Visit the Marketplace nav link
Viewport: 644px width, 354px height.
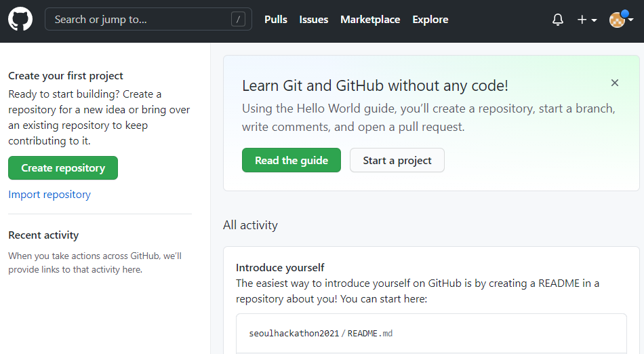click(370, 19)
